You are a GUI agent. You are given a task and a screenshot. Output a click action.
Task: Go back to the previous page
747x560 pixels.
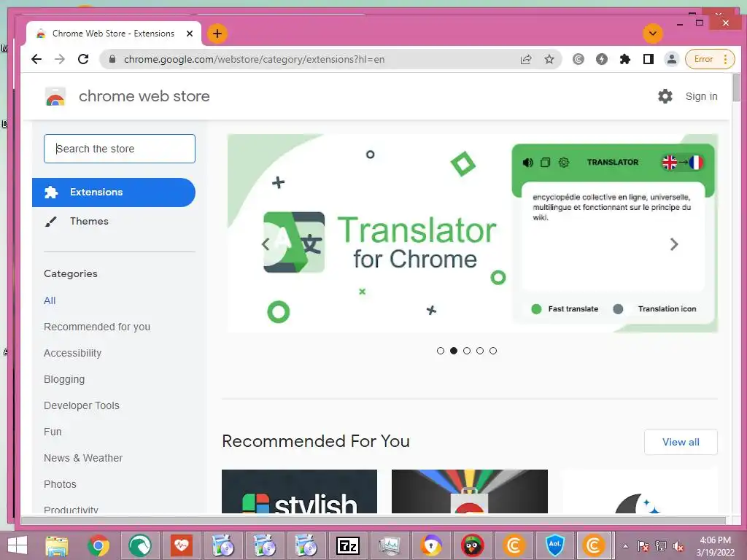pos(36,59)
